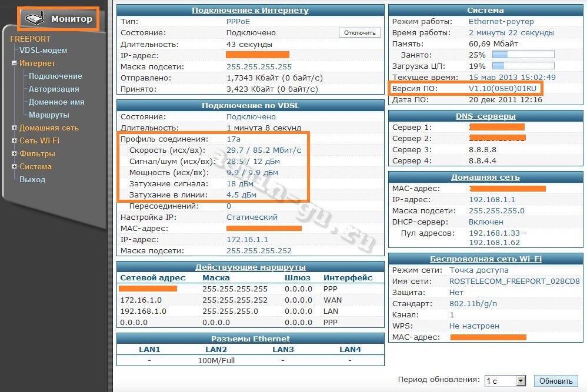
Task: Expand the Фильтры tree node
Action: [x=14, y=154]
